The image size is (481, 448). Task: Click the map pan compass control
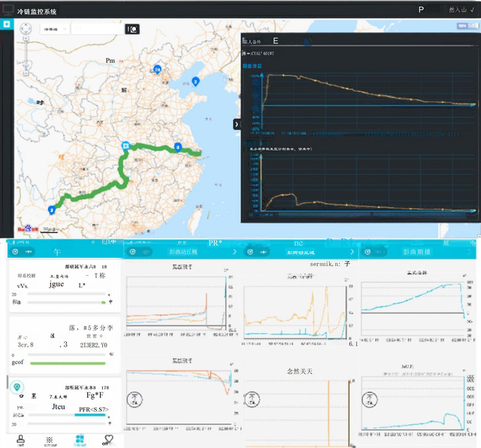pos(26,29)
